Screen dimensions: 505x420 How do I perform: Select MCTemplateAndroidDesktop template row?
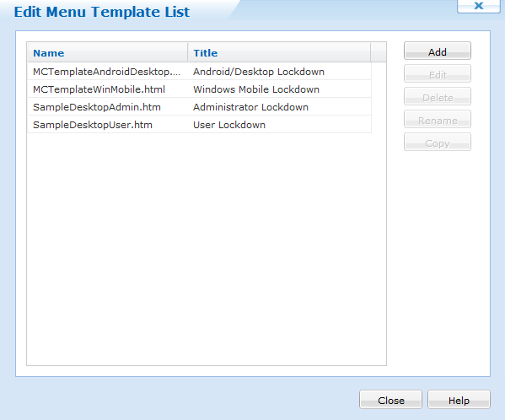pyautogui.click(x=199, y=72)
